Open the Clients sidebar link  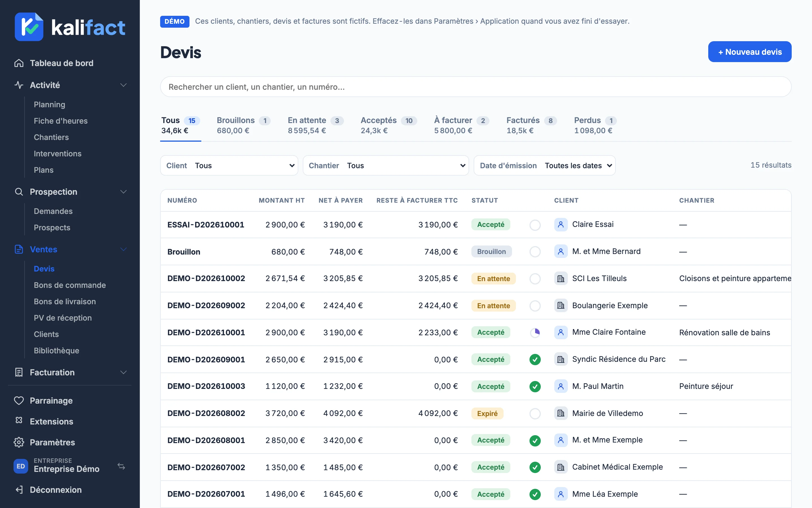(46, 334)
